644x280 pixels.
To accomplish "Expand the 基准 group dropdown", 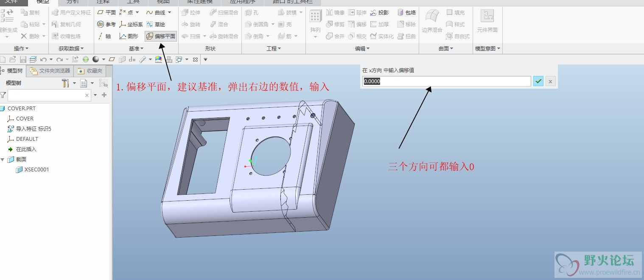I will click(136, 49).
